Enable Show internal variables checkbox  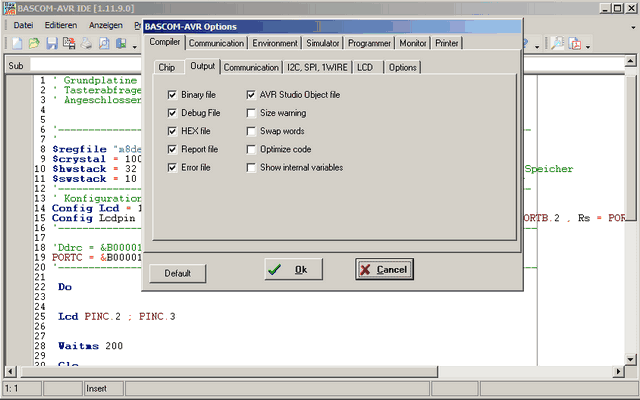point(251,168)
